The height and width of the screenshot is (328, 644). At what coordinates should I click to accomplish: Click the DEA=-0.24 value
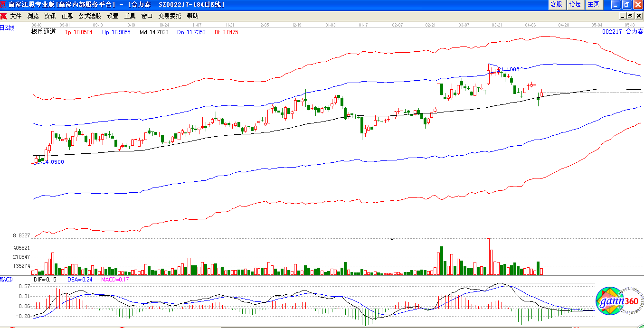(79, 280)
